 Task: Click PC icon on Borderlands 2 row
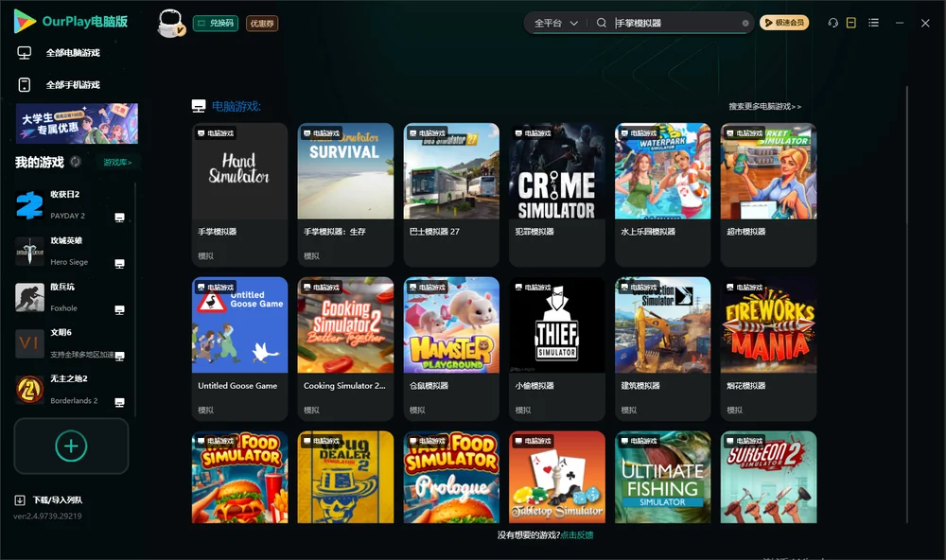click(x=119, y=403)
